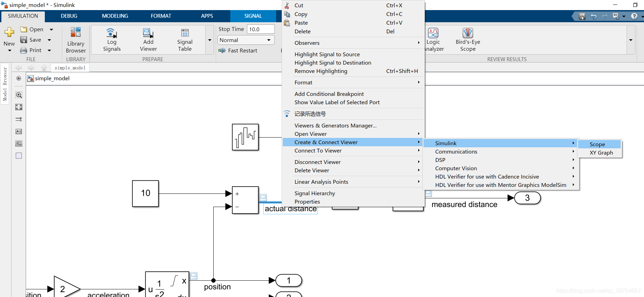Click the Stop Time input field

261,29
